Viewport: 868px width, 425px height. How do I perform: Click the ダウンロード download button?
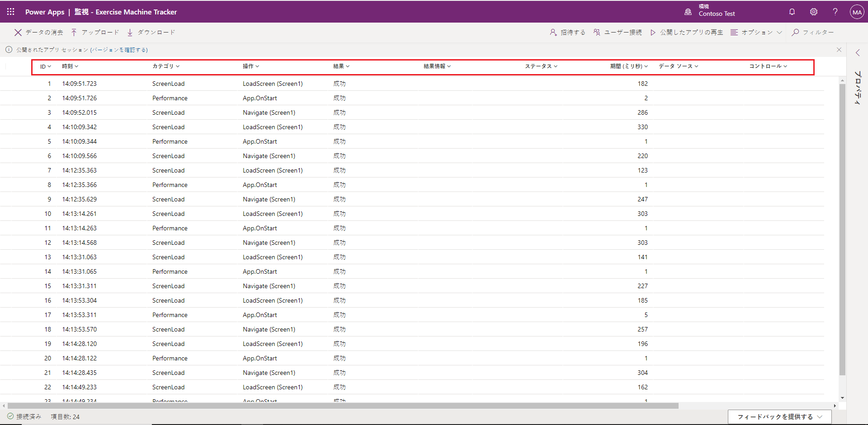[151, 33]
